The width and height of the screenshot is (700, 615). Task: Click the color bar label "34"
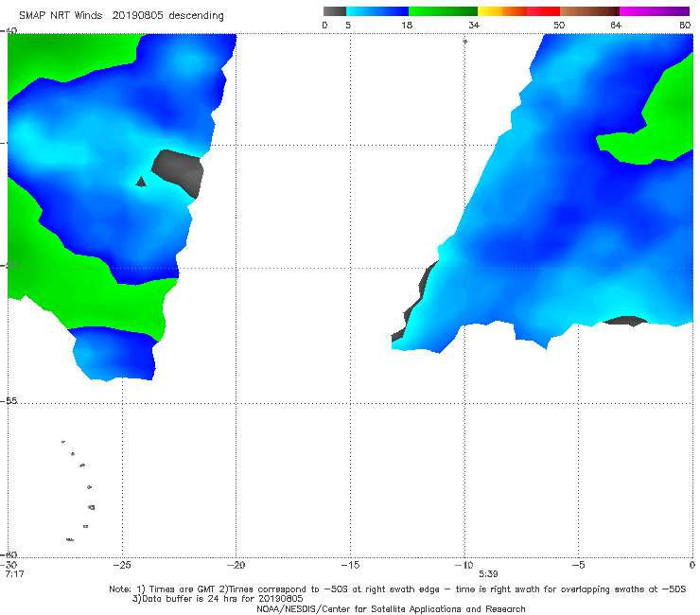click(474, 25)
